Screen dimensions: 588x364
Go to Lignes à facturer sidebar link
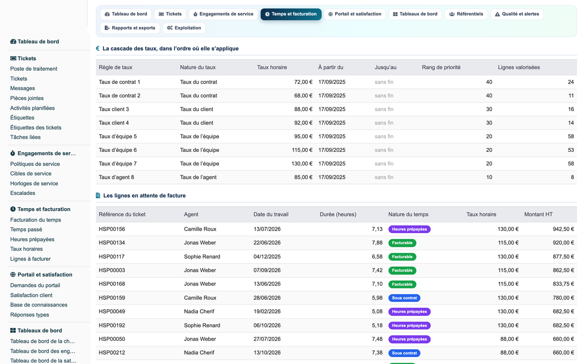[30, 259]
